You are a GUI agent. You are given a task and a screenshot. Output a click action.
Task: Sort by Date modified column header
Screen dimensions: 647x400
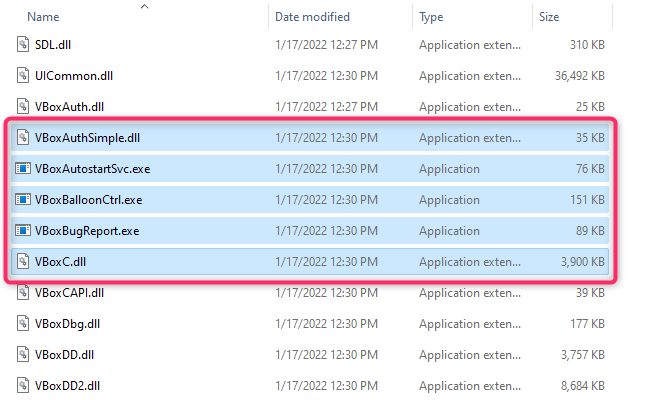[x=312, y=17]
